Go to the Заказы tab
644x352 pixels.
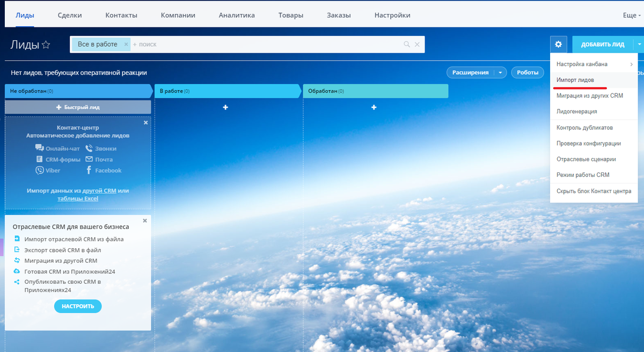(x=339, y=15)
